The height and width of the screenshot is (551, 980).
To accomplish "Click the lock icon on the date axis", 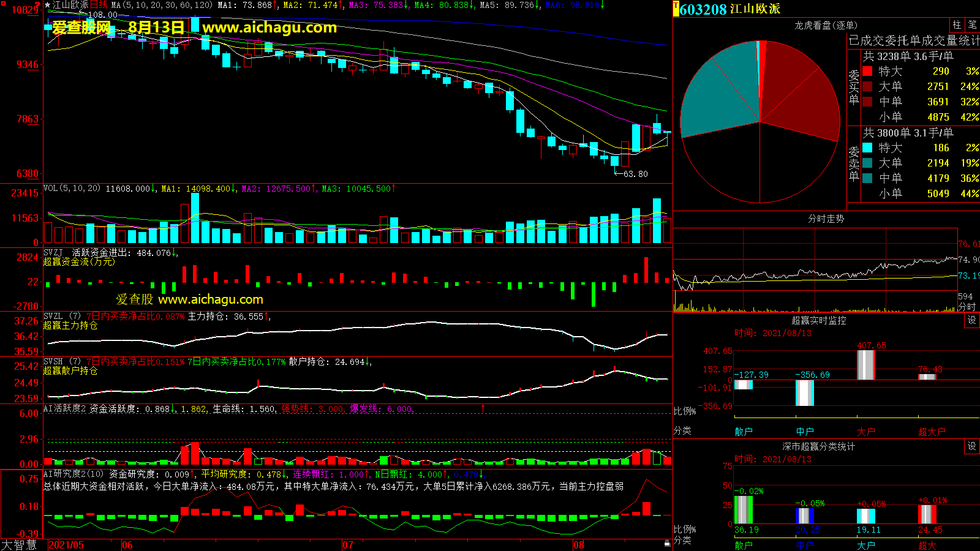I will tap(667, 544).
